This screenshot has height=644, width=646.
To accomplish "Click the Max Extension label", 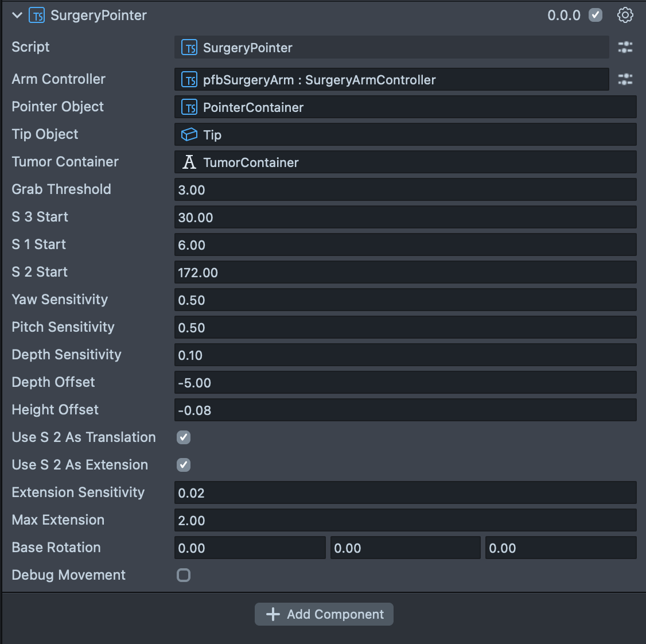I will (x=58, y=520).
